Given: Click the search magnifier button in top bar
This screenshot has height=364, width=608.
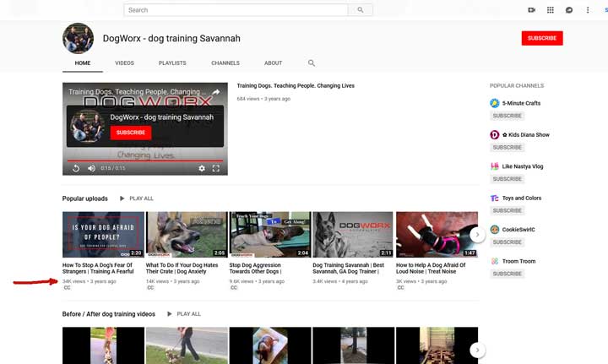Looking at the screenshot, I should [x=361, y=10].
